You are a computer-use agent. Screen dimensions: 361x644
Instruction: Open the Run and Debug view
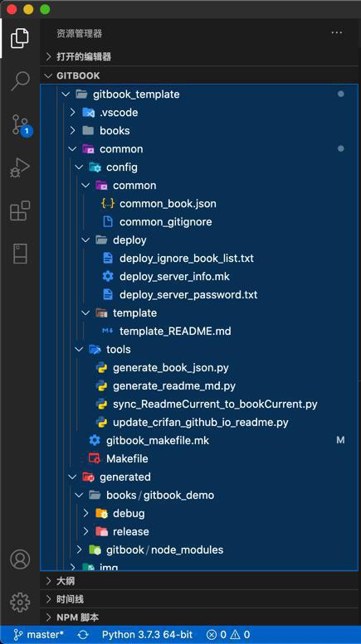20,168
